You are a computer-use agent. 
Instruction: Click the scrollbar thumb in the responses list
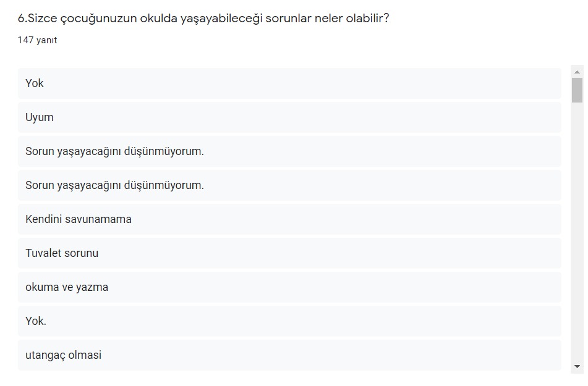pyautogui.click(x=577, y=90)
